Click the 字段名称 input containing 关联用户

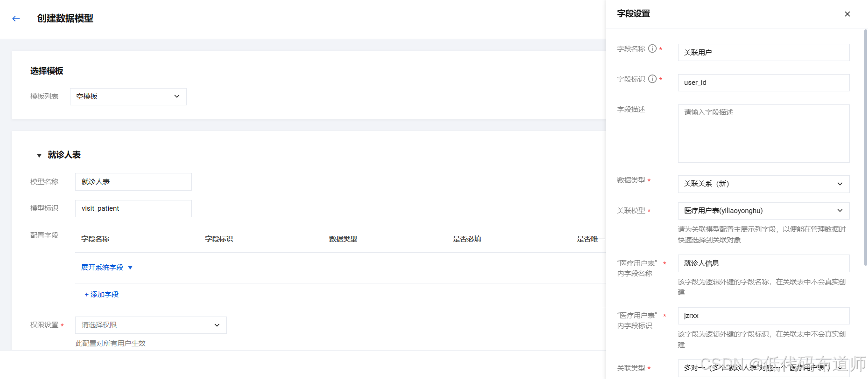(x=763, y=52)
